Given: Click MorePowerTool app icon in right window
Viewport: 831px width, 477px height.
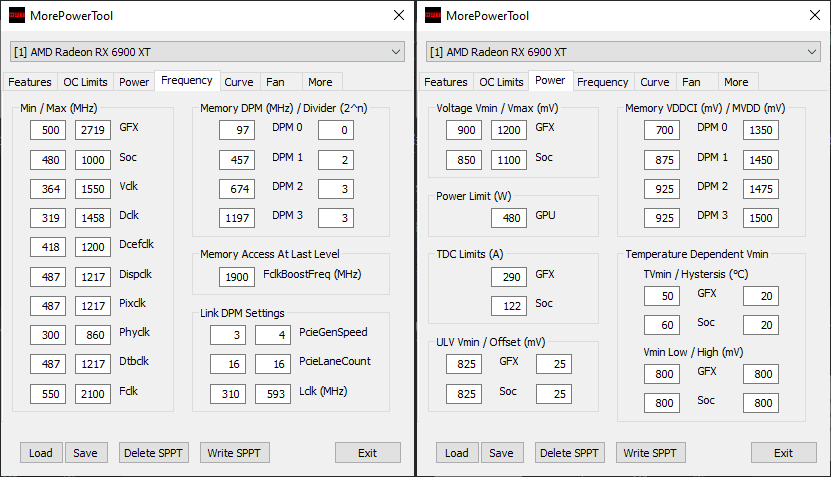Looking at the screenshot, I should click(433, 15).
